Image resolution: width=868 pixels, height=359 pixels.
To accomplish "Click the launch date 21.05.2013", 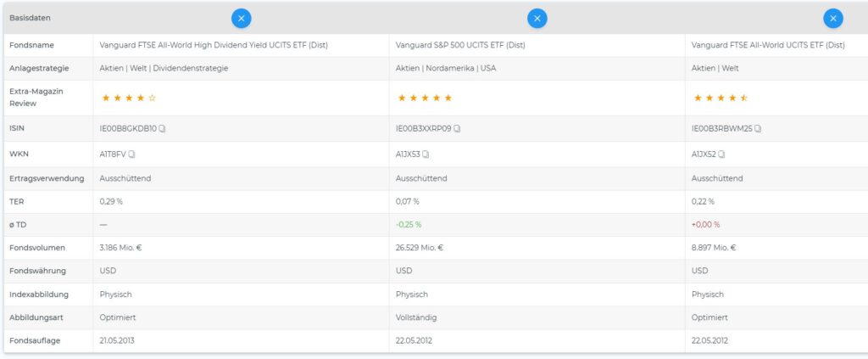I will point(117,340).
